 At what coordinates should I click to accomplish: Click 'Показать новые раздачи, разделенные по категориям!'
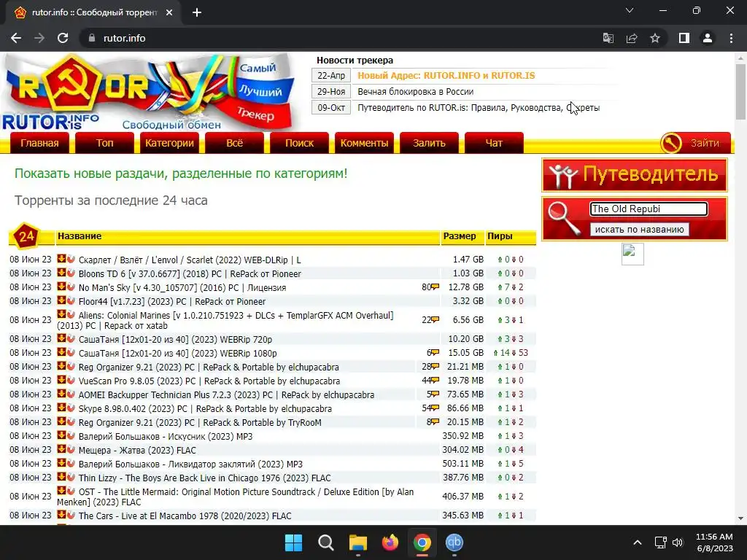pos(181,174)
